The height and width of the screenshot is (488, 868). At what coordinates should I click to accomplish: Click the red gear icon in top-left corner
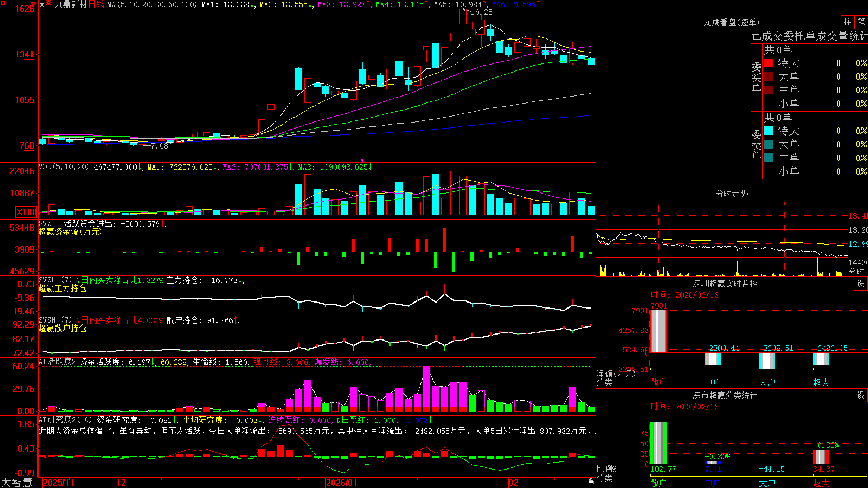(x=3, y=3)
